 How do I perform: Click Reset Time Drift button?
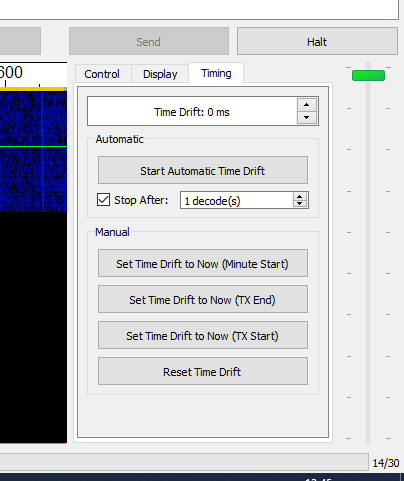[x=203, y=371]
